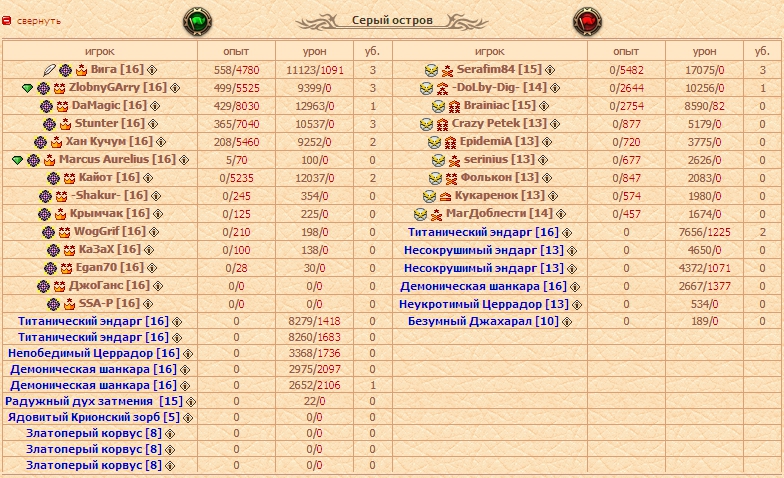This screenshot has width=784, height=478.
Task: Open info icon next to Хан Кучум [16]
Action: [x=161, y=142]
